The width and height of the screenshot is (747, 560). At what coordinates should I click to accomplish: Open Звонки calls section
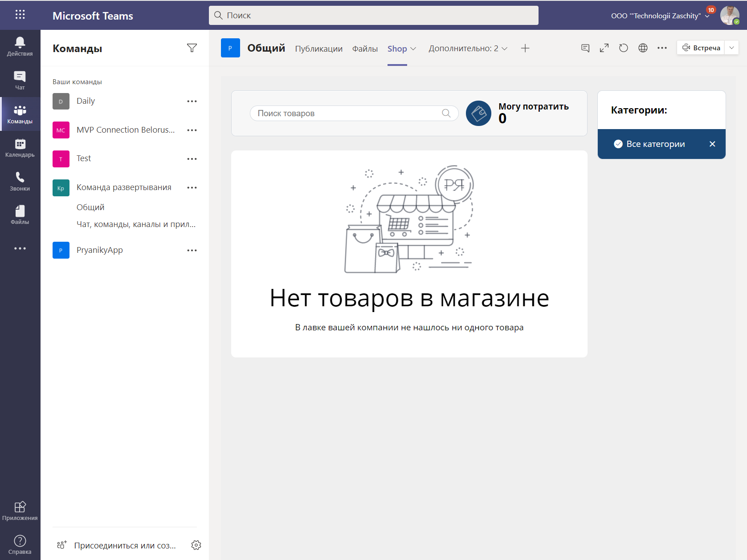click(20, 182)
